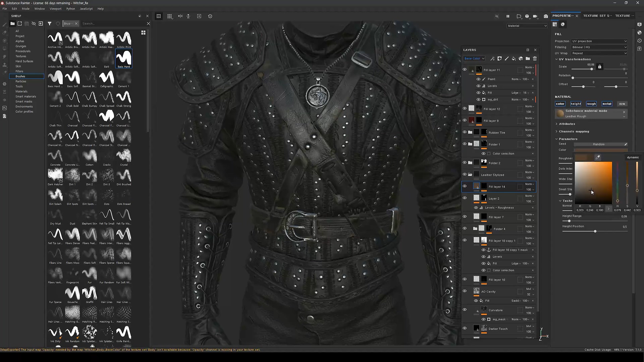The width and height of the screenshot is (644, 362).
Task: Open the Projection dropdown
Action: 599,41
